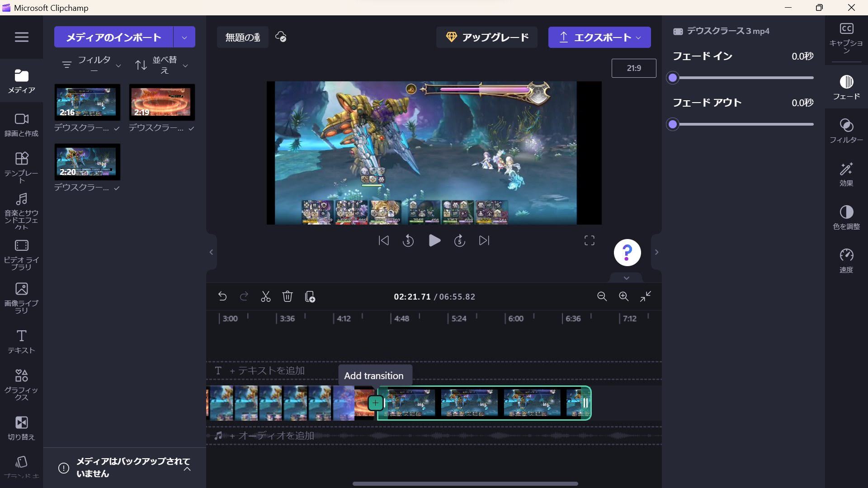Change the 21:9 aspect ratio
Viewport: 868px width, 488px height.
pos(634,68)
